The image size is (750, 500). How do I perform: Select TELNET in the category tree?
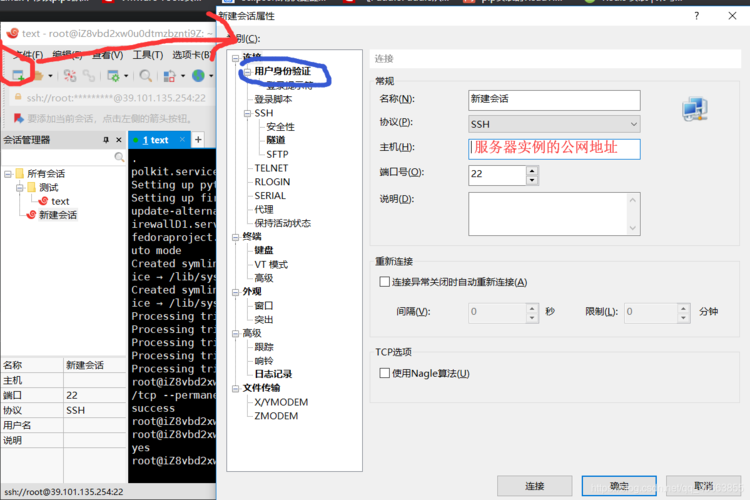point(271,168)
